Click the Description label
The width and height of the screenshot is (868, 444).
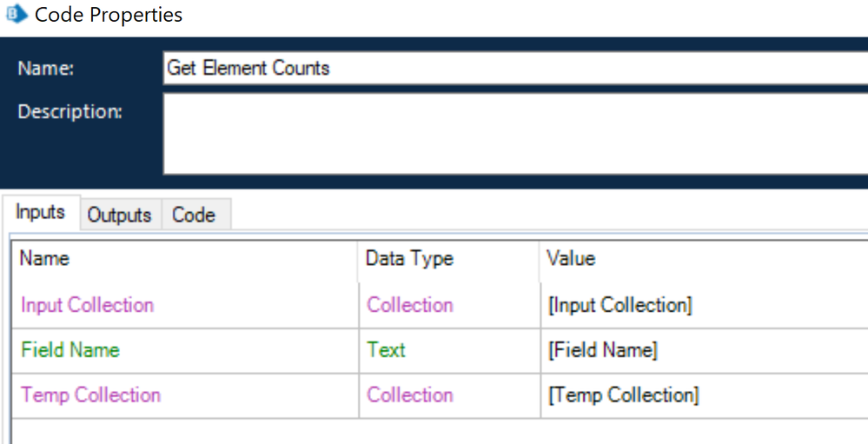70,111
